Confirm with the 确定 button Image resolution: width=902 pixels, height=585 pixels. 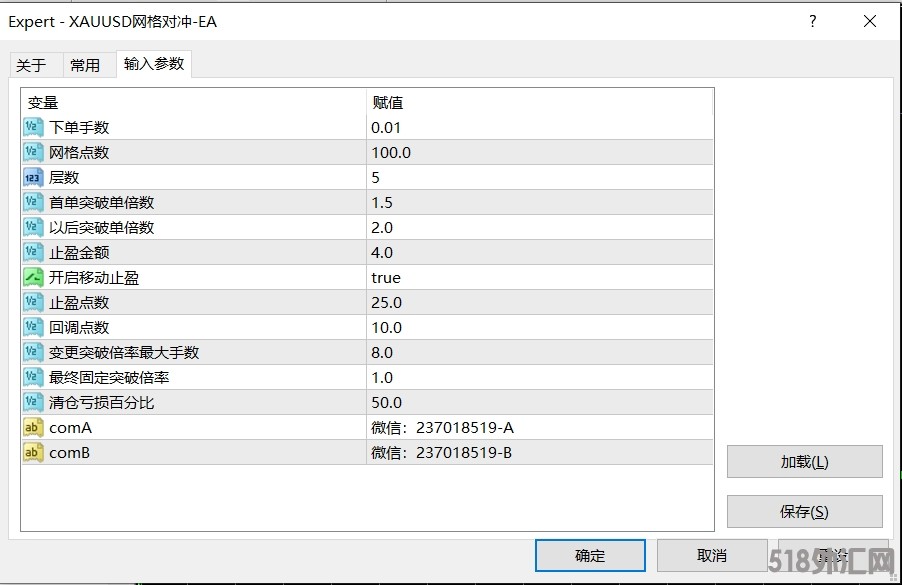pos(590,555)
